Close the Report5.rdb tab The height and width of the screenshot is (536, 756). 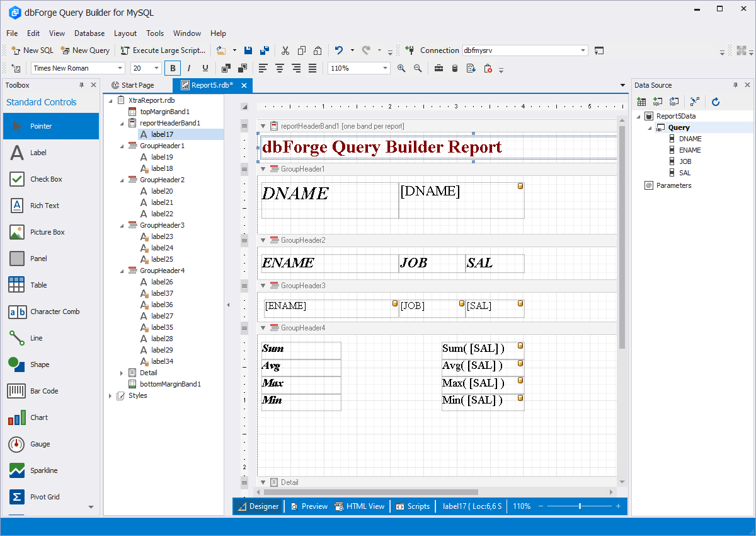(x=243, y=85)
